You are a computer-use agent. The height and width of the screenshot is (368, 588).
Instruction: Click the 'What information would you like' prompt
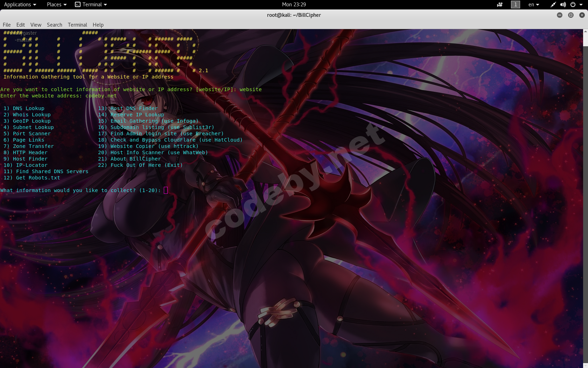80,190
